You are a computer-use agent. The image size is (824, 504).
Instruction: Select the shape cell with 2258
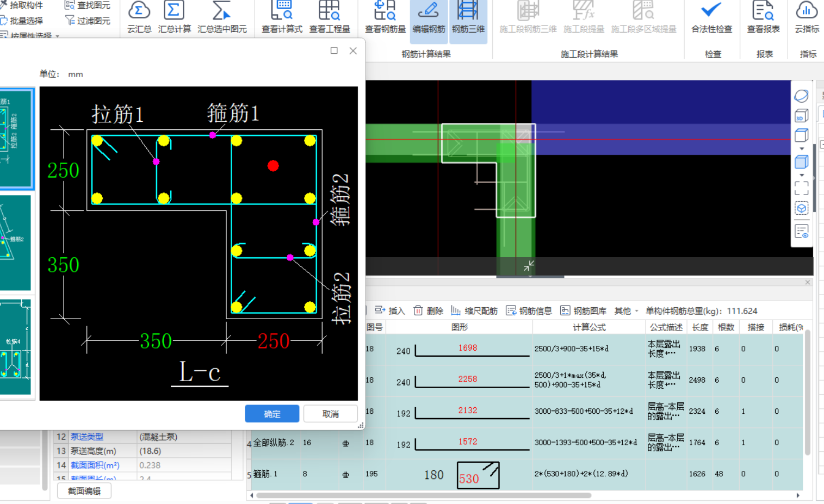point(460,380)
